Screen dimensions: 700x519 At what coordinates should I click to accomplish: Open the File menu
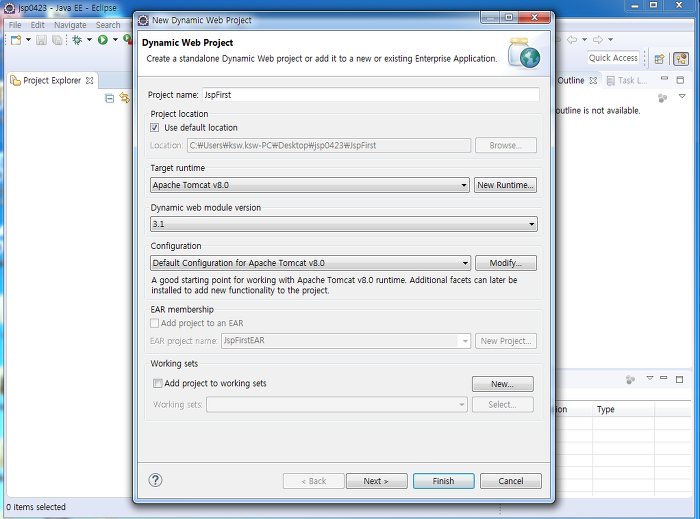point(15,25)
